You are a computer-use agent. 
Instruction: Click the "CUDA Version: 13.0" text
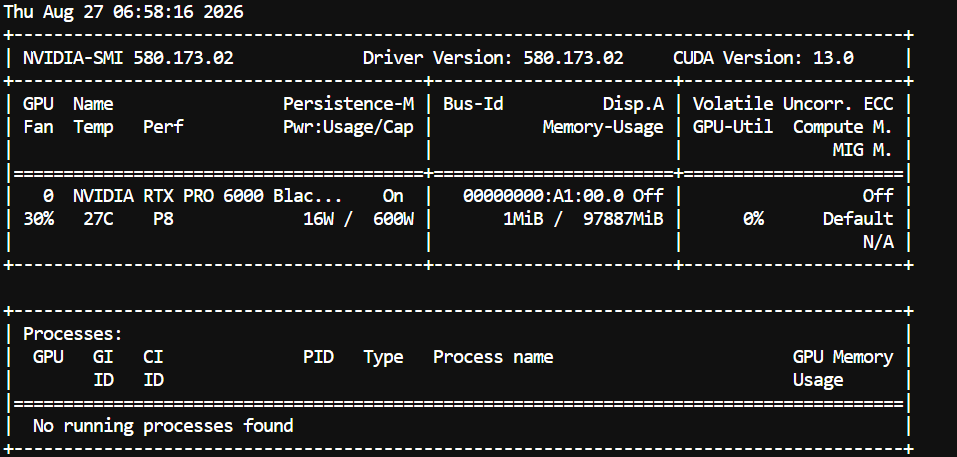point(764,58)
